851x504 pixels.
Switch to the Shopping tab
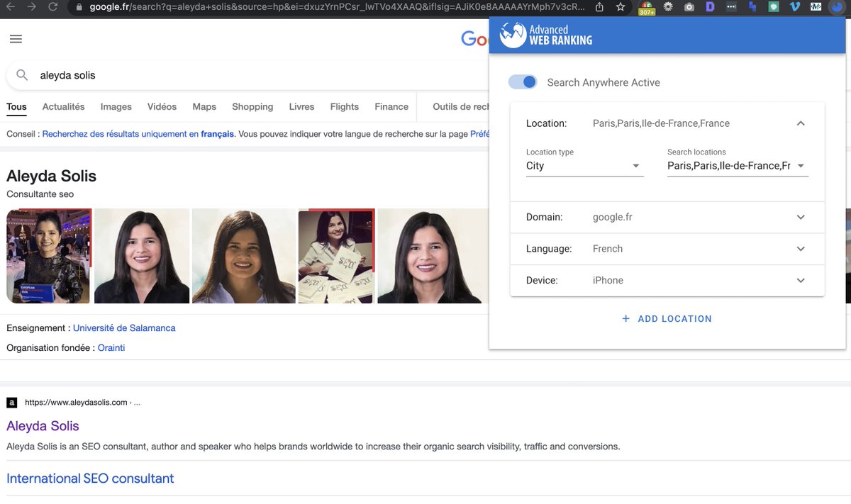tap(252, 107)
